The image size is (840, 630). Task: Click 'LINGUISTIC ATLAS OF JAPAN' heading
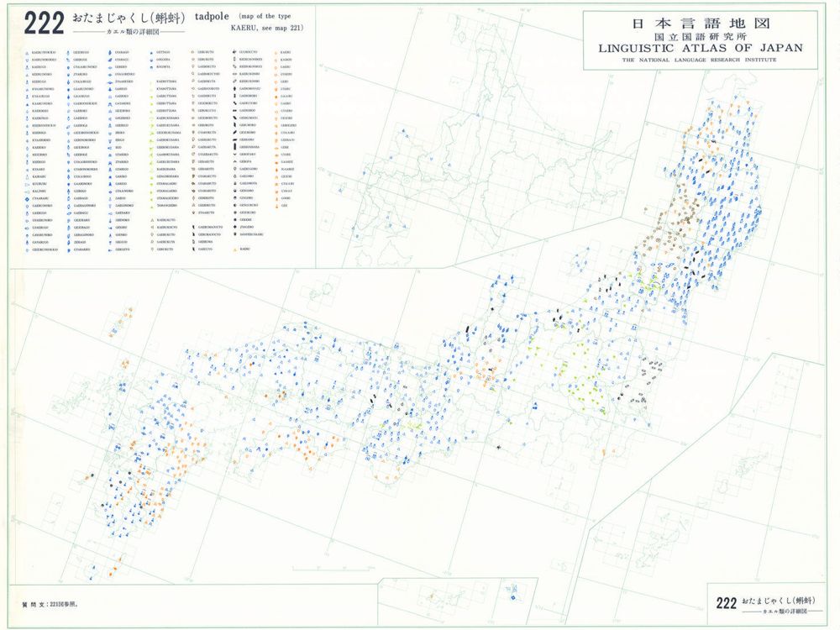701,49
